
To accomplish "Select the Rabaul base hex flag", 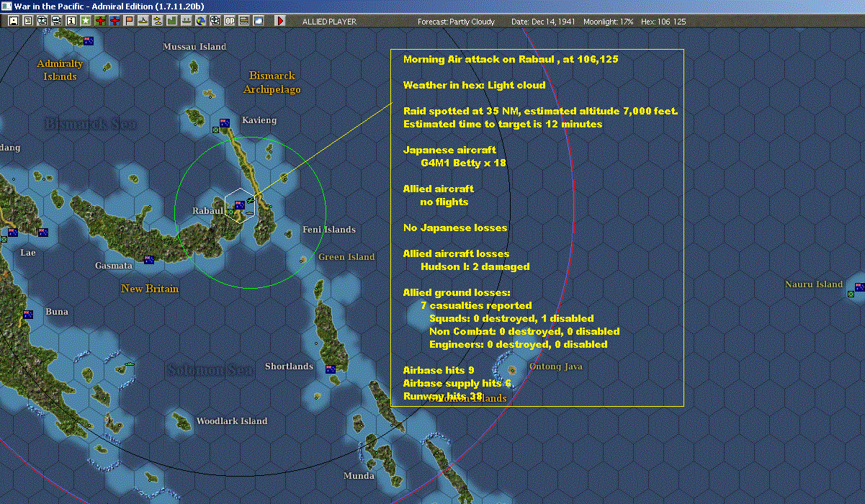I will tap(240, 205).
